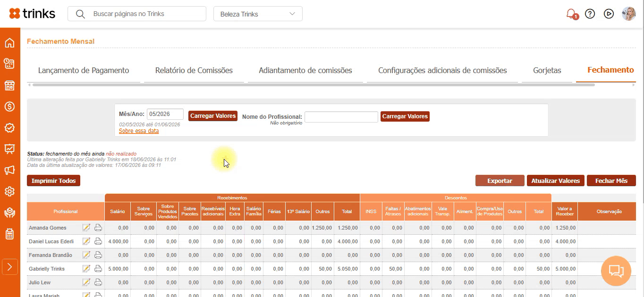Select the Fechamento tab

click(610, 70)
